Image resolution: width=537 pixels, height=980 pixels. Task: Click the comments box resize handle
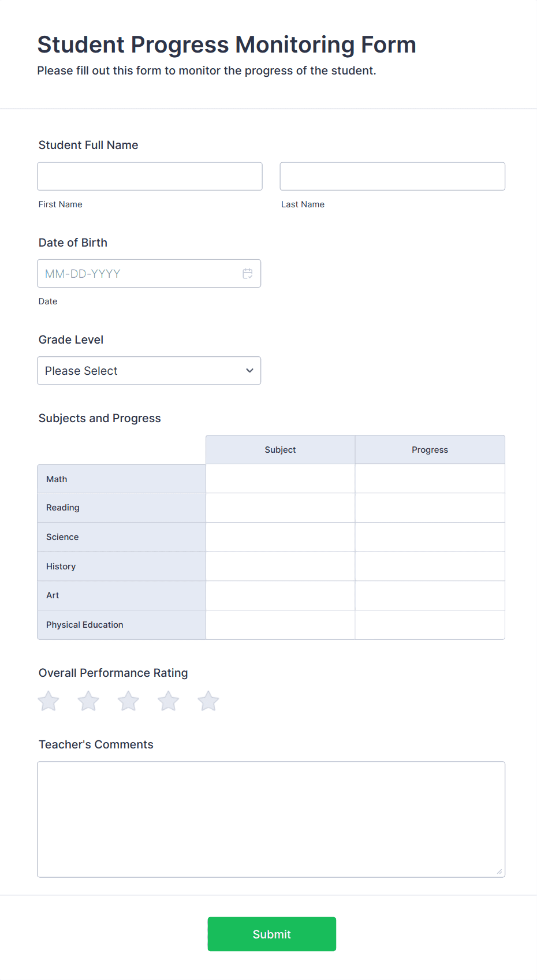coord(499,873)
